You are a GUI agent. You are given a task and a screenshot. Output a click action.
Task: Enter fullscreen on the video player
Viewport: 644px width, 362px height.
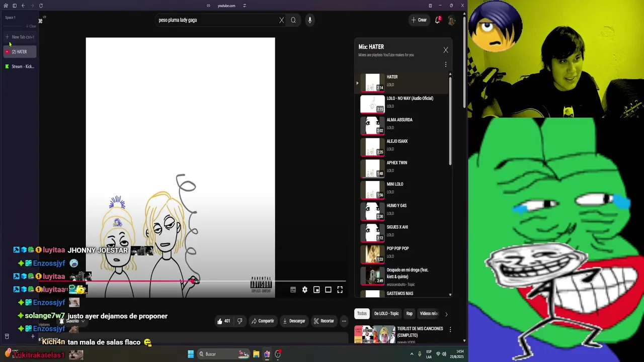(x=340, y=290)
